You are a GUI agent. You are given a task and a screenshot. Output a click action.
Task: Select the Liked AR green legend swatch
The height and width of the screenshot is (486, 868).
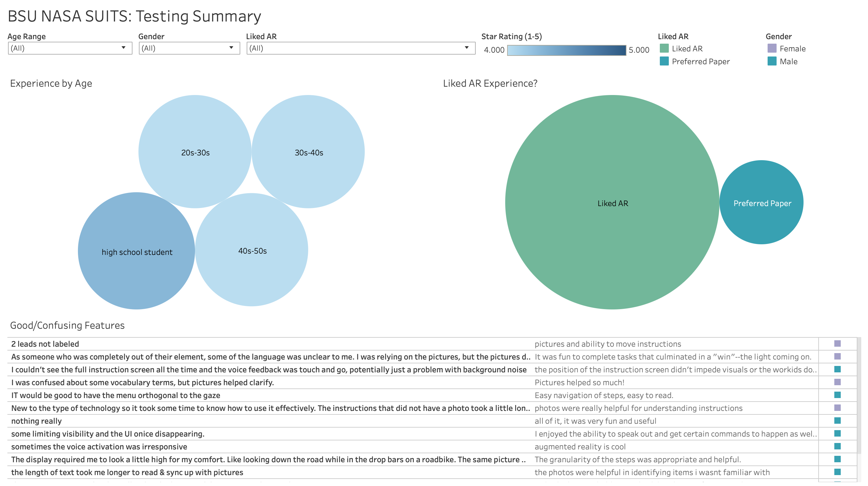pyautogui.click(x=664, y=48)
